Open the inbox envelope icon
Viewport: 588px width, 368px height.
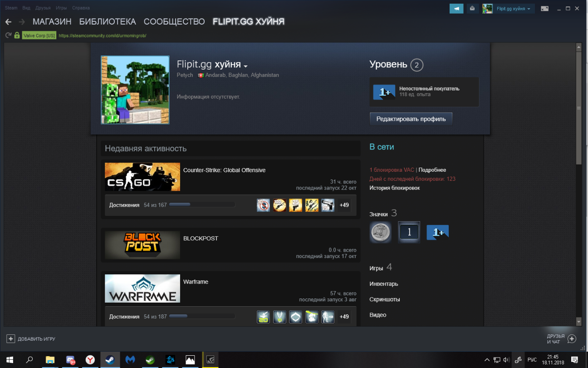tap(472, 9)
